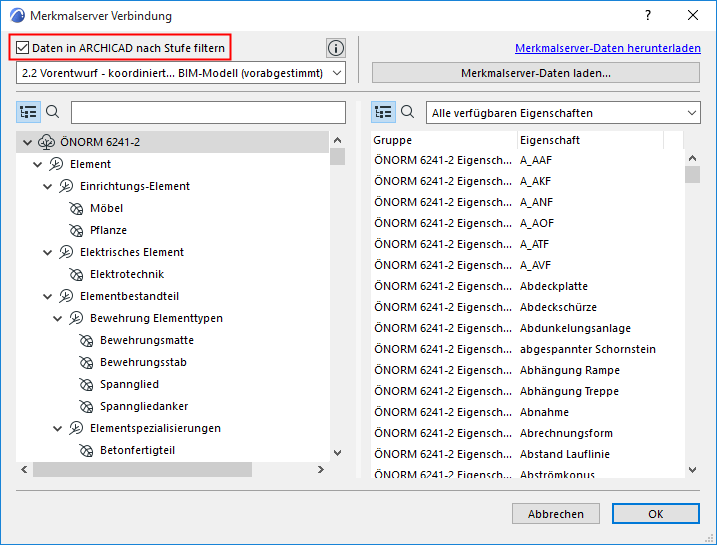Select the abgespannter Schornstein property row

(x=528, y=350)
